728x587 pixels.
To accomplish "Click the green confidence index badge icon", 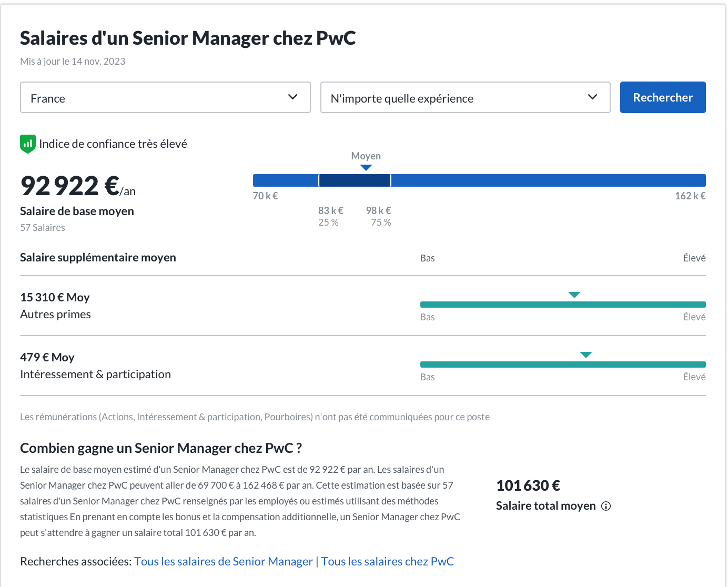I will tap(28, 144).
